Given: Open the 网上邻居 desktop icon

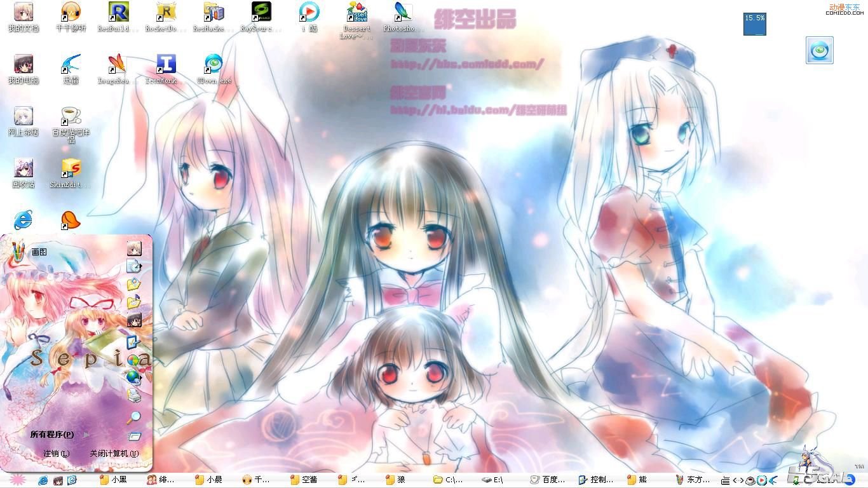Looking at the screenshot, I should (24, 121).
